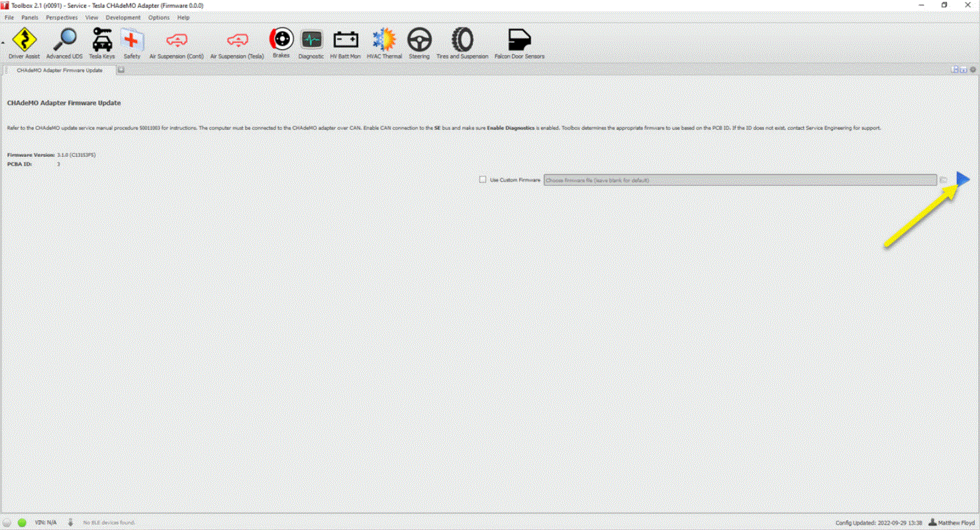
Task: Open the File menu
Action: (x=9, y=17)
